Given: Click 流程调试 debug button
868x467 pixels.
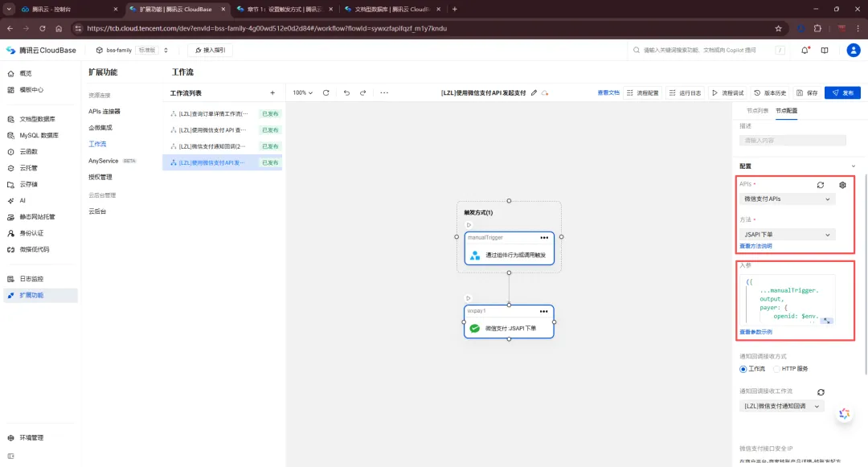Looking at the screenshot, I should click(728, 93).
